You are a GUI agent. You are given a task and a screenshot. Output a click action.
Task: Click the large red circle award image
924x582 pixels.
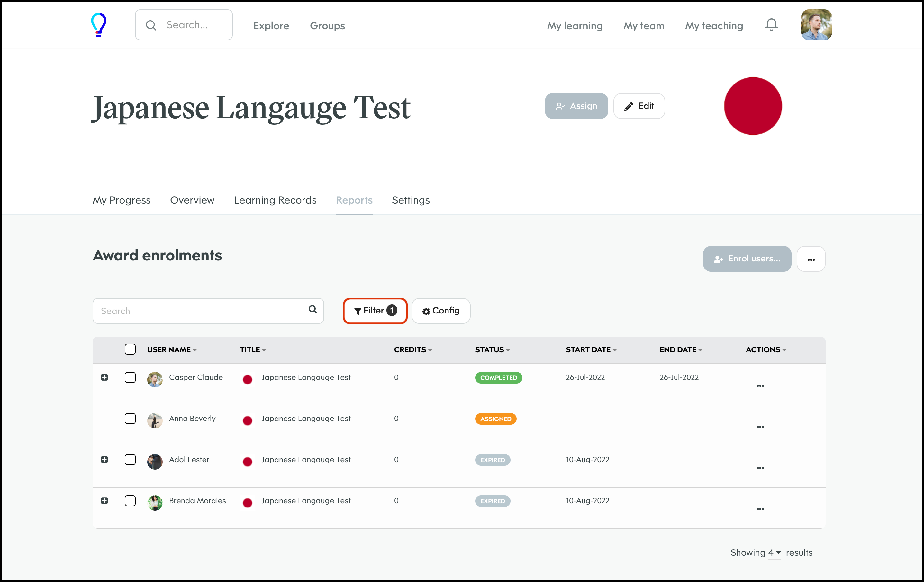(752, 106)
